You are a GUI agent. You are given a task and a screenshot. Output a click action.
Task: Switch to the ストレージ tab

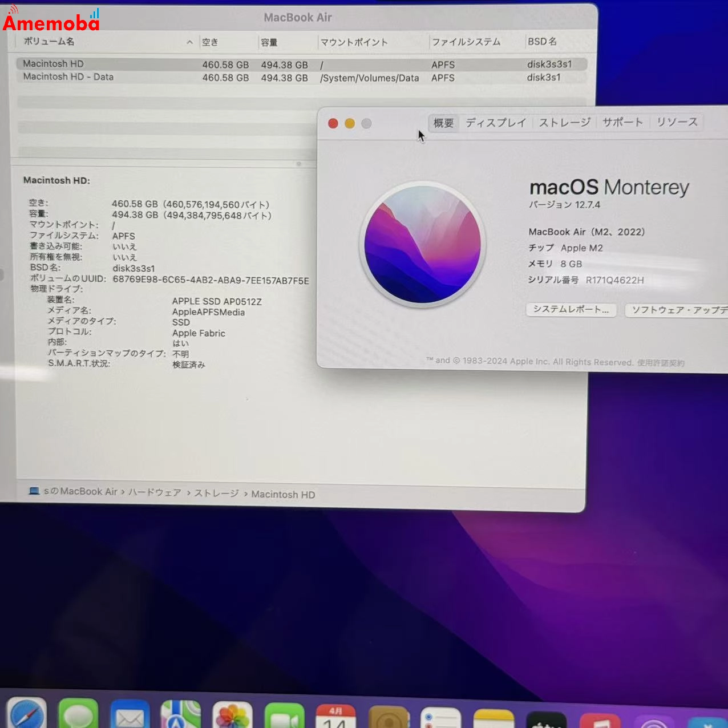coord(564,122)
